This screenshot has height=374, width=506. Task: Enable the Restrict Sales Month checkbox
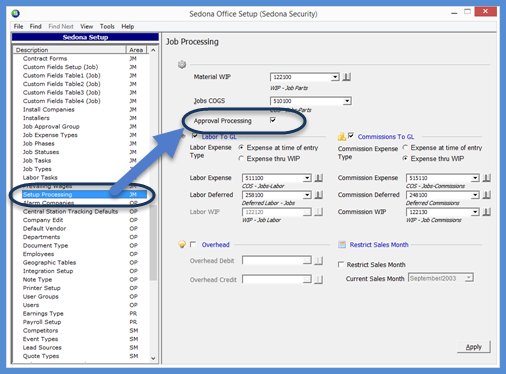[341, 264]
